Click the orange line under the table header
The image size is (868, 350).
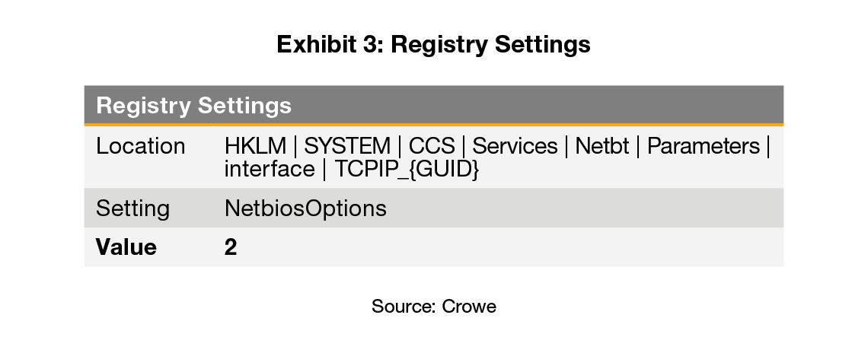click(x=433, y=124)
